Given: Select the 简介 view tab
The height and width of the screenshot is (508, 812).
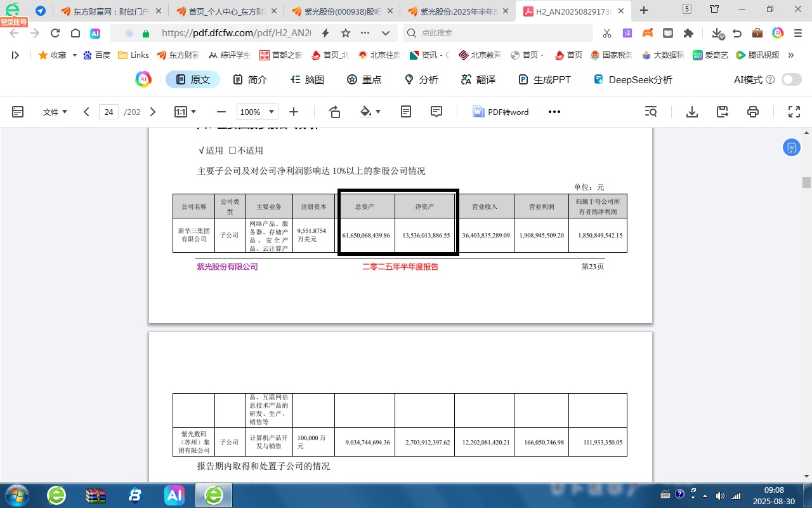Looking at the screenshot, I should [250, 79].
